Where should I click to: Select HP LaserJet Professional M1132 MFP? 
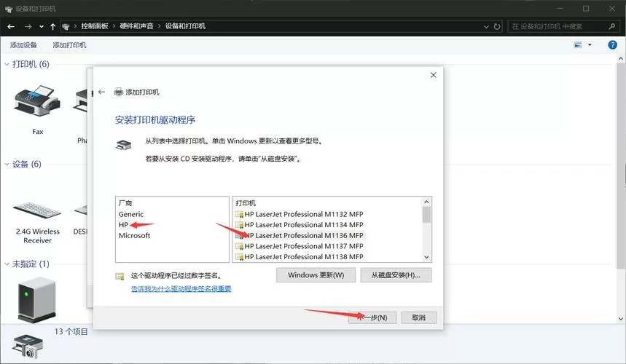pyautogui.click(x=300, y=214)
